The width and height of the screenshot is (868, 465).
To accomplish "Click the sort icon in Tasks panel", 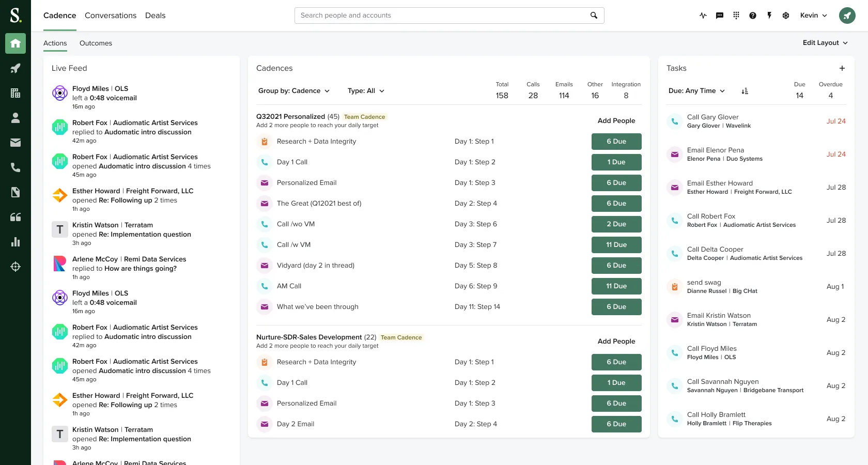I will coord(745,91).
